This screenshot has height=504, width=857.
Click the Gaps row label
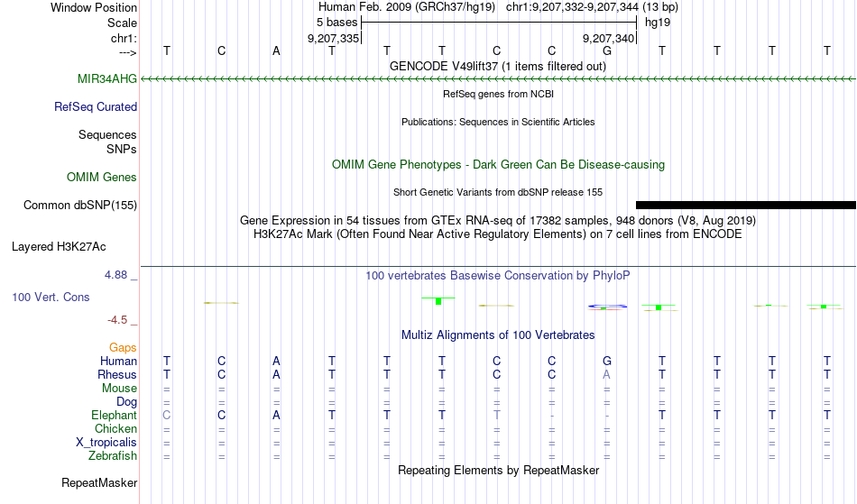point(123,347)
